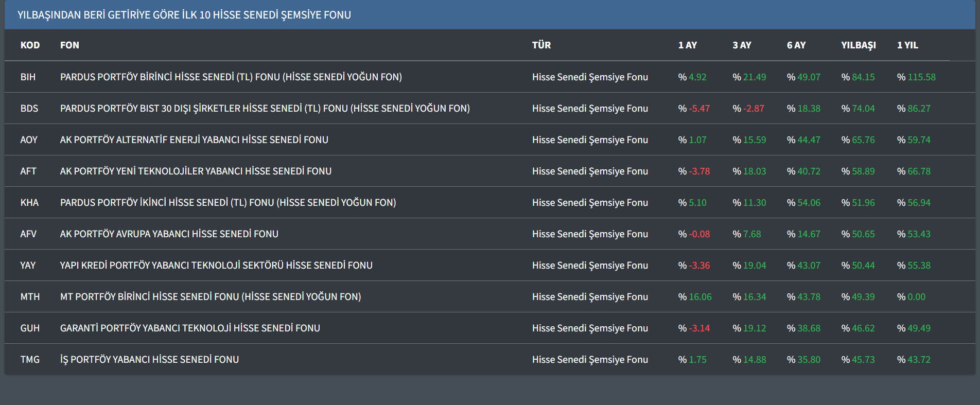980x405 pixels.
Task: Open Garanti Portföy Yabancı Teknoloji fund
Action: point(190,328)
